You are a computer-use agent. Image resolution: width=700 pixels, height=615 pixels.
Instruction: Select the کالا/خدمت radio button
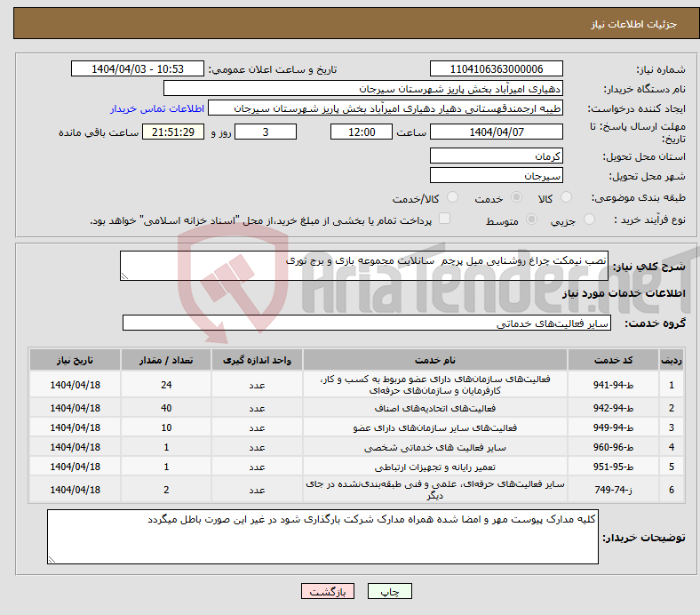452,197
